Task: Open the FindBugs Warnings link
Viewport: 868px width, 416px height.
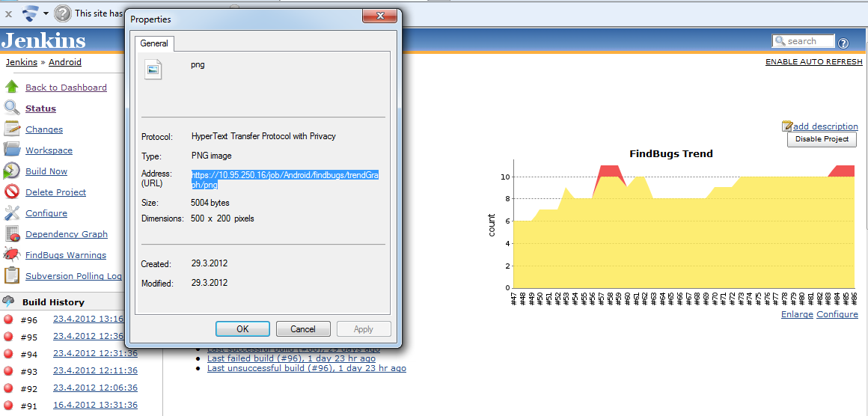Action: click(x=66, y=255)
